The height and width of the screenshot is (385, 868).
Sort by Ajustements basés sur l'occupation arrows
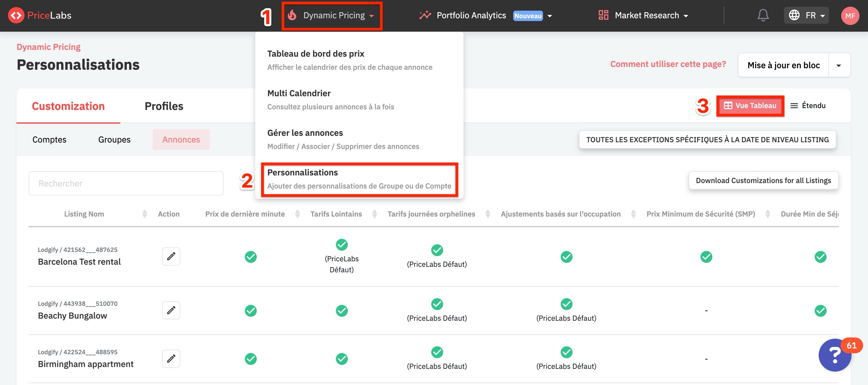click(x=633, y=214)
